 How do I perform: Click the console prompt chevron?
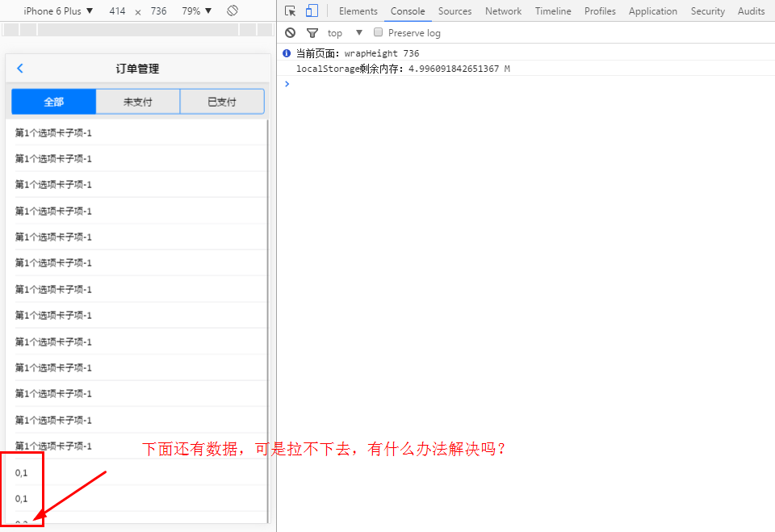coord(287,84)
